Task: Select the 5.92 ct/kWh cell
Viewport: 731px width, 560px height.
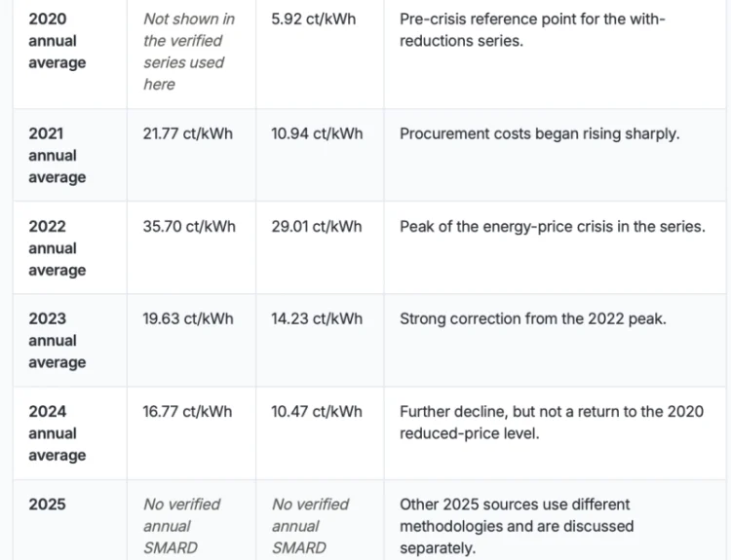Action: tap(313, 19)
